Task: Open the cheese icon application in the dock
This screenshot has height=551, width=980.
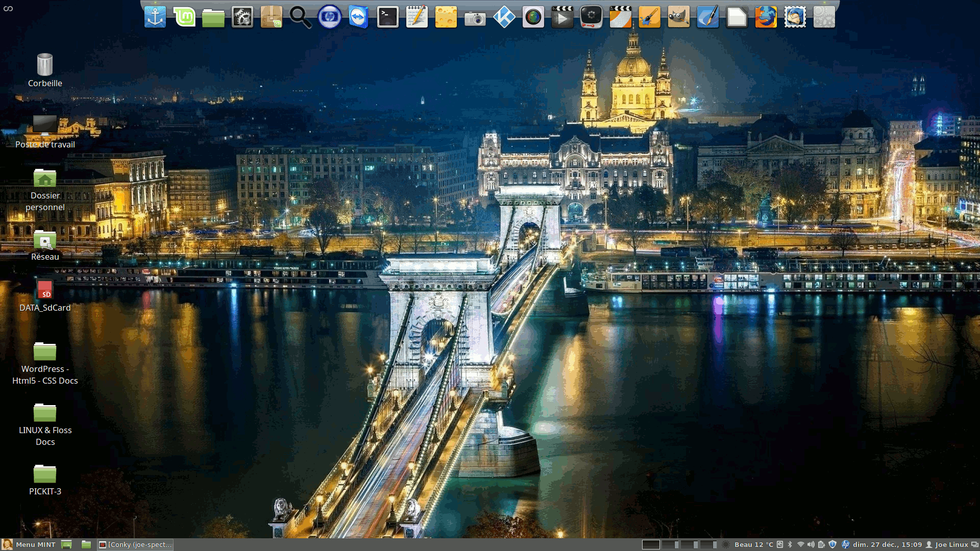Action: tap(446, 17)
